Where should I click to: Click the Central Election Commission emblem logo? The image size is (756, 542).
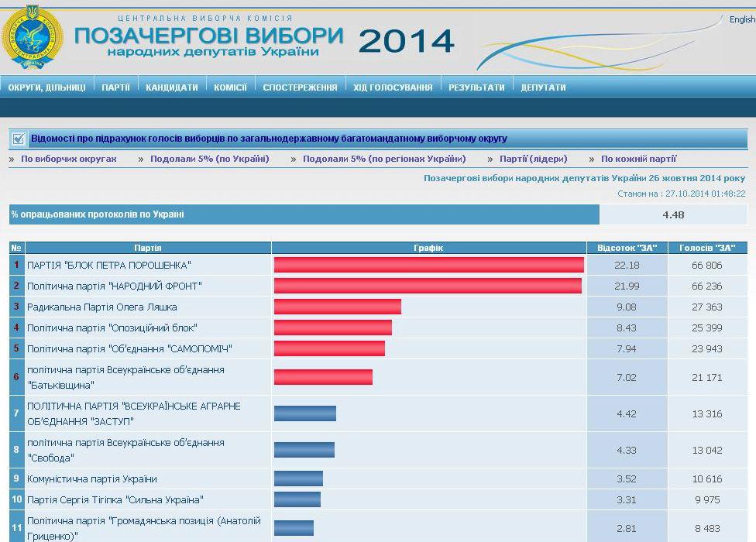pos(33,36)
